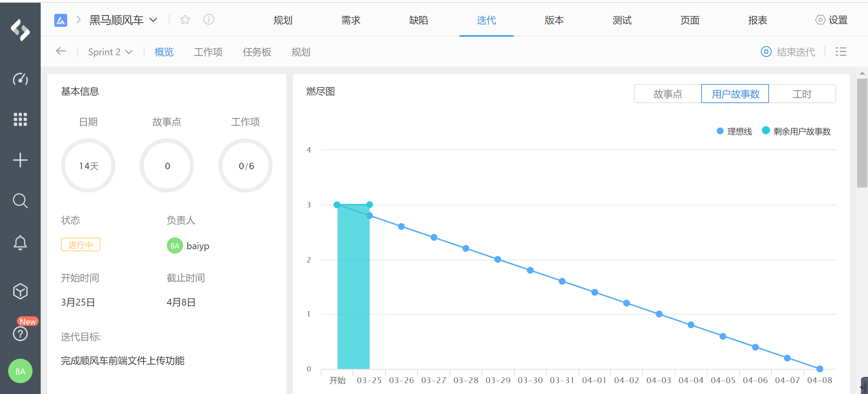Expand the 黑马顺风车 project dropdown
Viewport: 868px width, 394px height.
tap(123, 20)
